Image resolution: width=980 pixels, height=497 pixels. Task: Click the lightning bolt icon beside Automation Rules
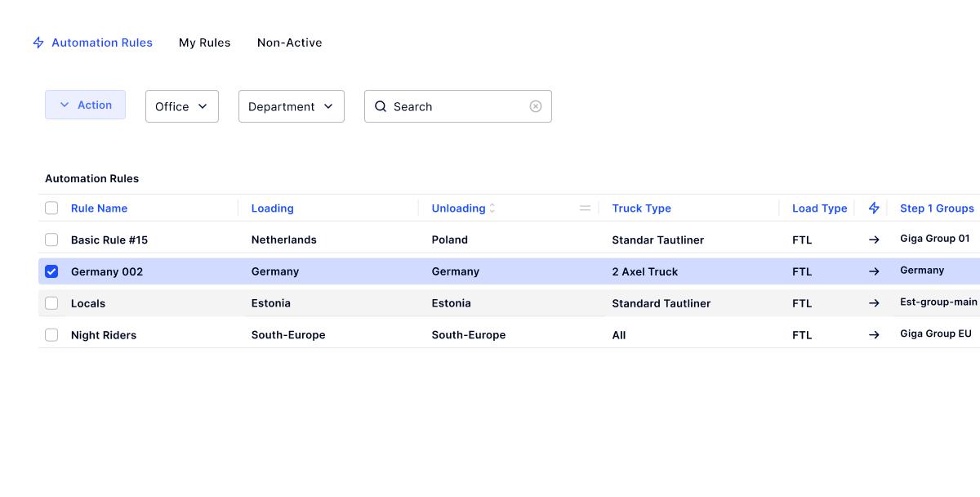click(x=38, y=42)
